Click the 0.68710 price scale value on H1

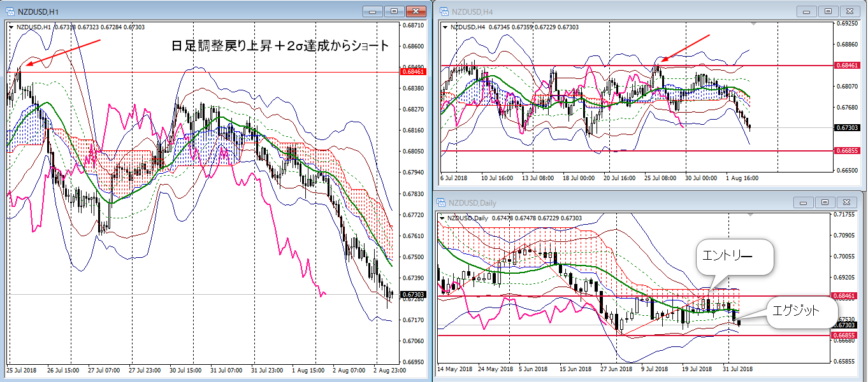click(x=414, y=25)
